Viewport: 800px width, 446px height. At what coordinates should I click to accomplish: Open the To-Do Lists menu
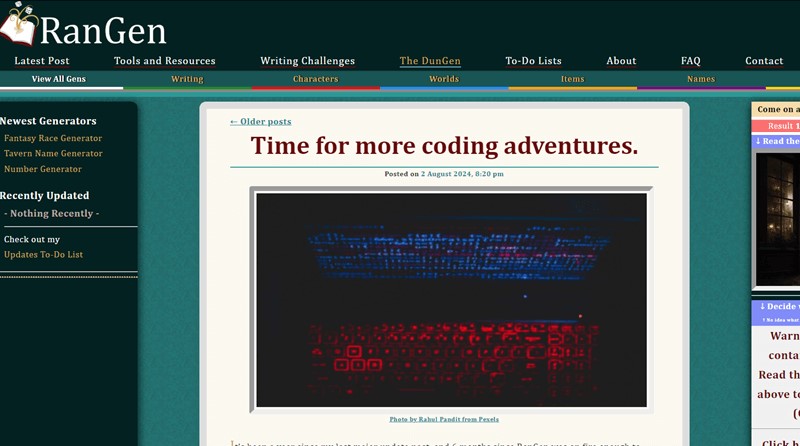[x=533, y=61]
